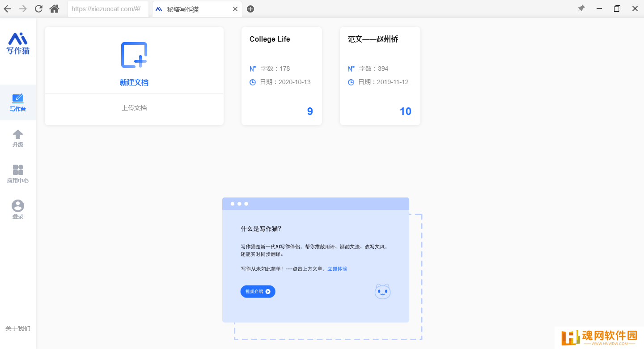
Task: Click word count icon on 赵州桥 card
Action: (x=351, y=68)
